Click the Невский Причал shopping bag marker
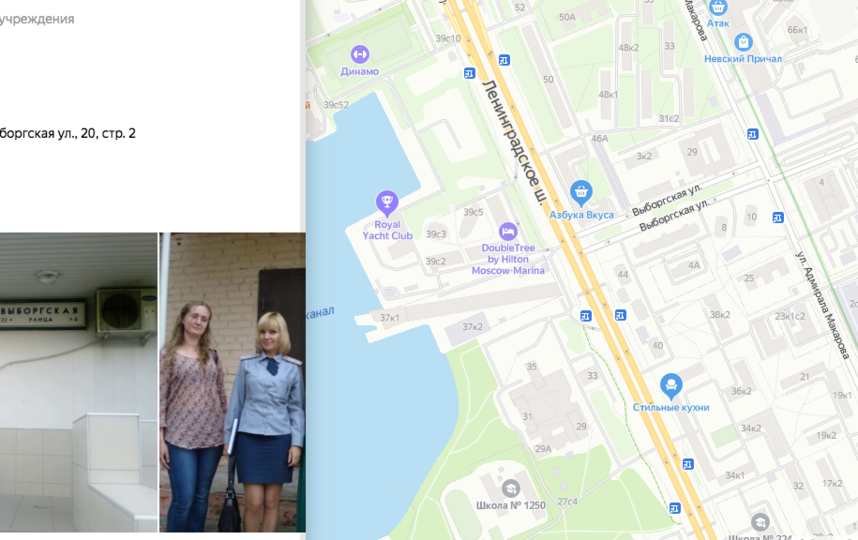The height and width of the screenshot is (540, 858). coord(743,42)
